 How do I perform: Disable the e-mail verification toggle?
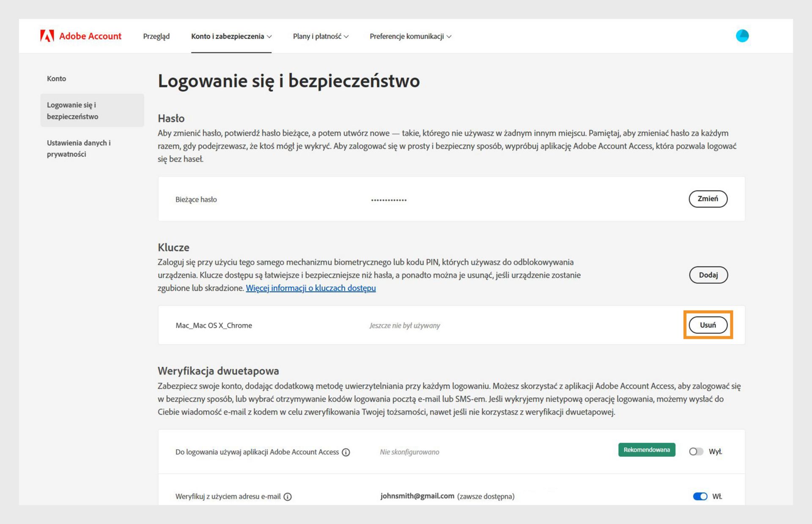[x=700, y=496]
